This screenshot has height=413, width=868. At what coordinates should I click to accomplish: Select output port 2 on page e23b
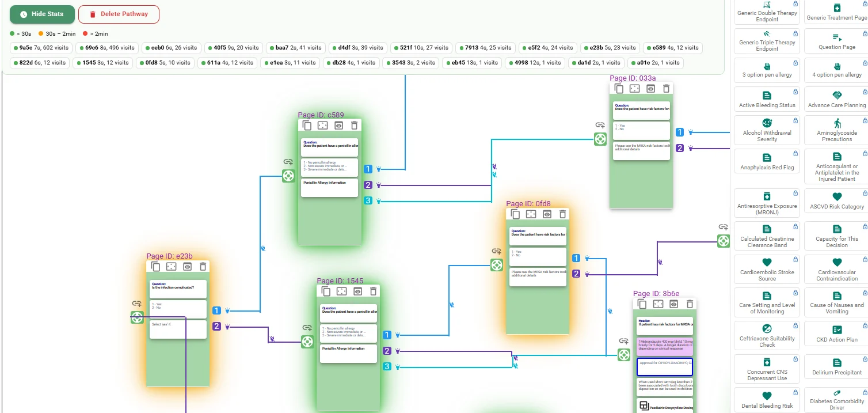217,326
